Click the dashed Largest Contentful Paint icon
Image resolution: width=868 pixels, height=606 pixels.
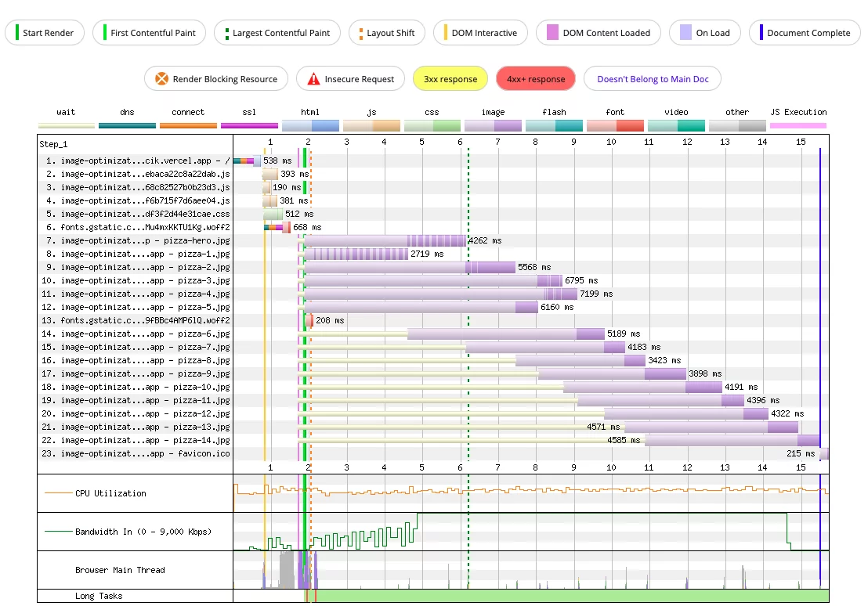pyautogui.click(x=227, y=33)
